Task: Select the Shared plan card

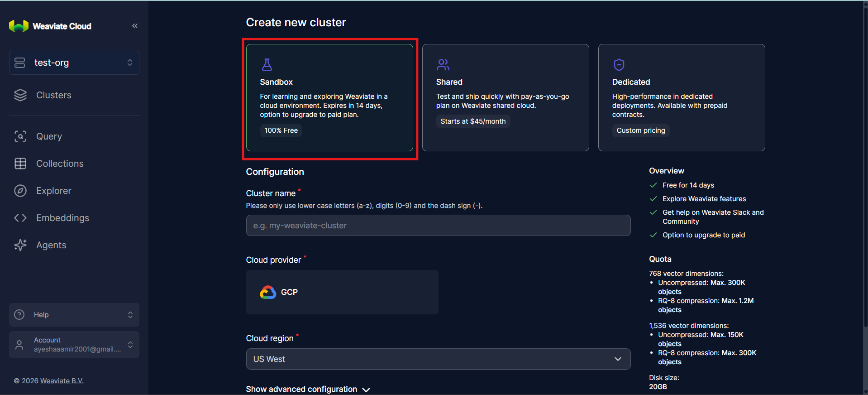Action: (505, 97)
